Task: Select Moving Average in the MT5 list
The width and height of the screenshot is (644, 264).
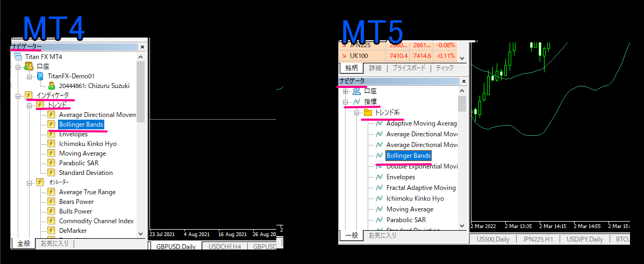Action: pyautogui.click(x=410, y=209)
